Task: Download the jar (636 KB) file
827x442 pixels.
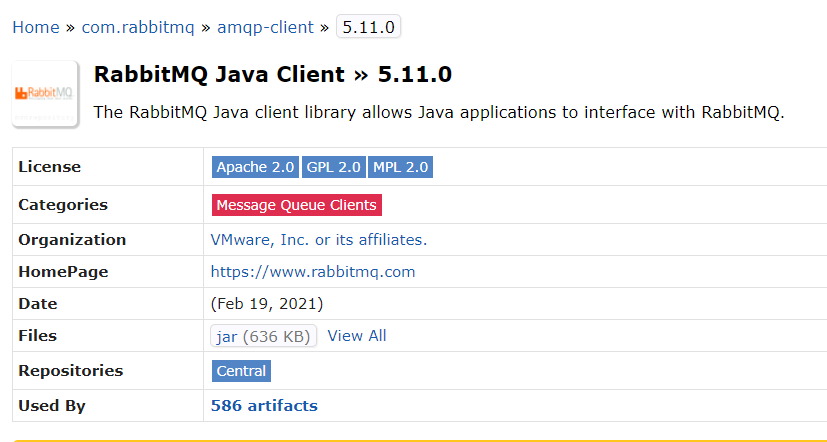Action: (x=263, y=336)
